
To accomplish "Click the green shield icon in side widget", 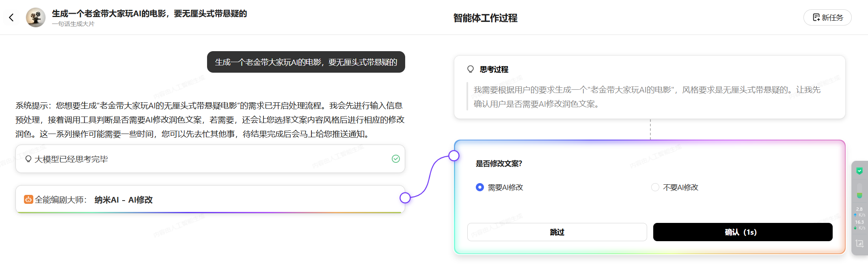I will (859, 171).
